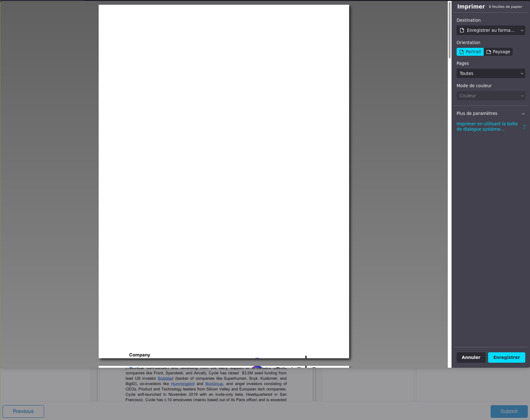Click the Hummingbird hyperlink in the document

pyautogui.click(x=183, y=383)
